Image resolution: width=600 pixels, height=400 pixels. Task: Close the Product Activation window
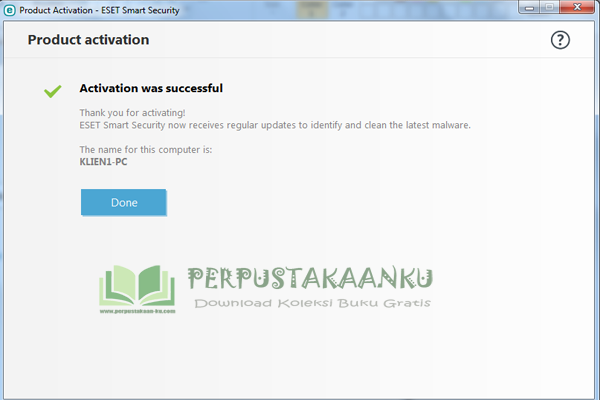tap(577, 8)
